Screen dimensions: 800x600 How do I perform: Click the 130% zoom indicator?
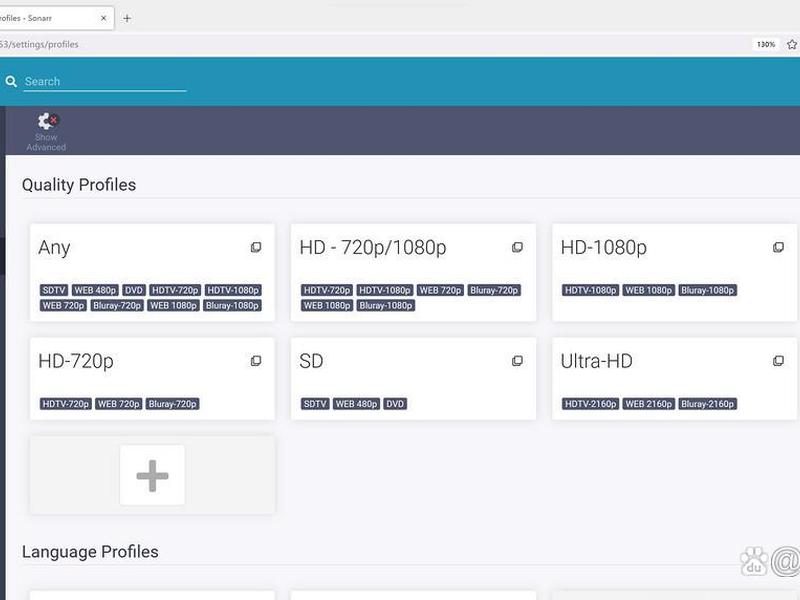click(766, 44)
